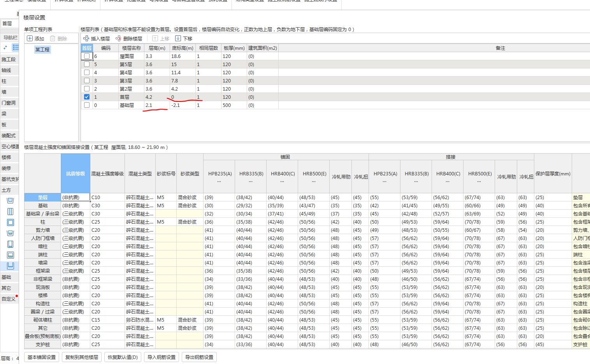Click the 抗震等级 column header

coord(76,173)
